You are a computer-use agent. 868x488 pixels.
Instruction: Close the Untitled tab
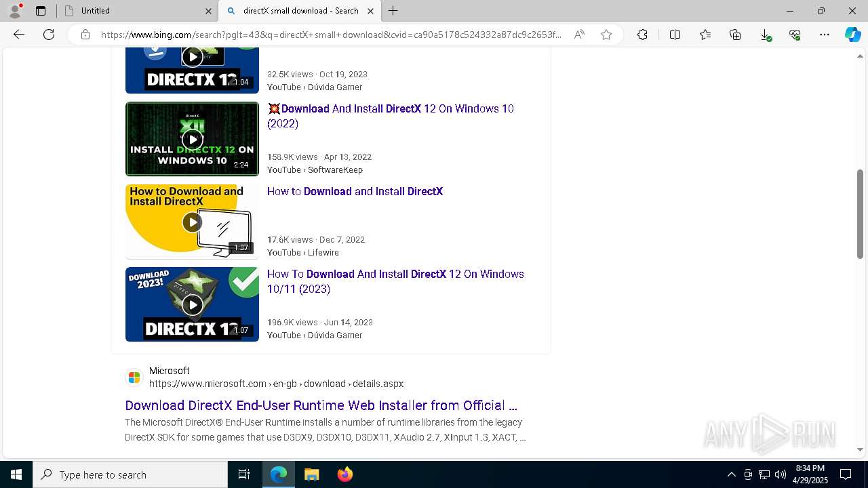pos(208,11)
